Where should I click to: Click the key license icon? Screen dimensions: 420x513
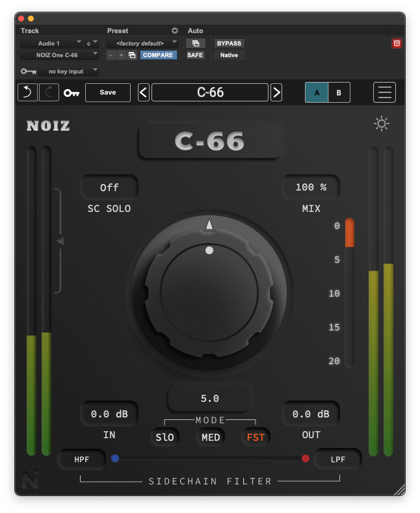(x=71, y=93)
